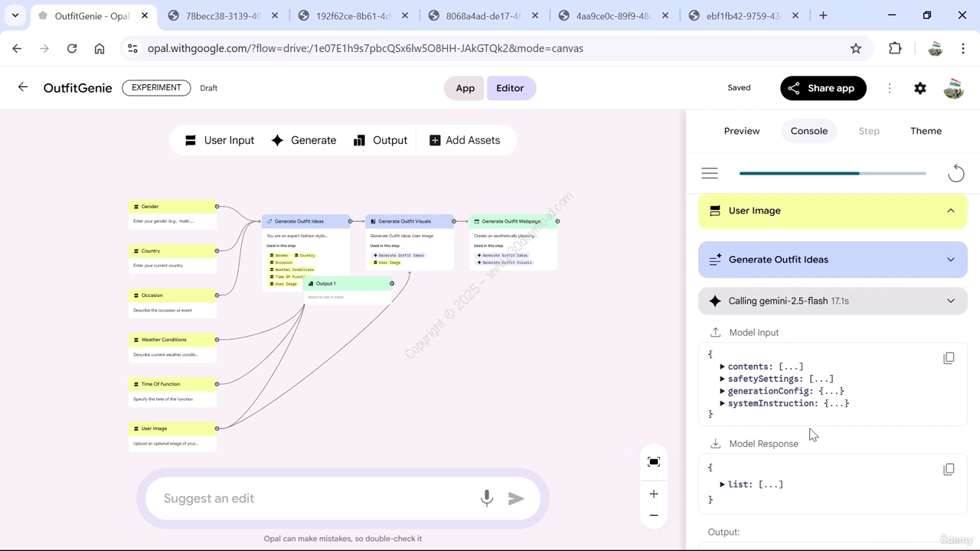
Task: Click the microphone icon in the edit box
Action: pyautogui.click(x=486, y=498)
